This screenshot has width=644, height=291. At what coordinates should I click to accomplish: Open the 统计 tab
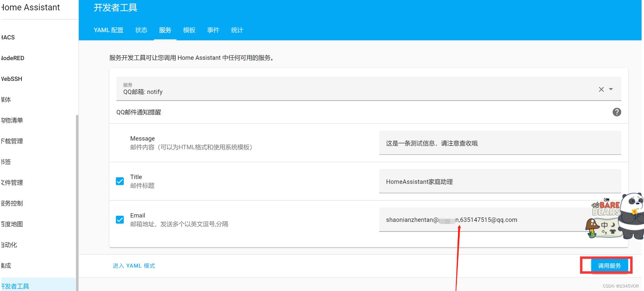tap(237, 30)
